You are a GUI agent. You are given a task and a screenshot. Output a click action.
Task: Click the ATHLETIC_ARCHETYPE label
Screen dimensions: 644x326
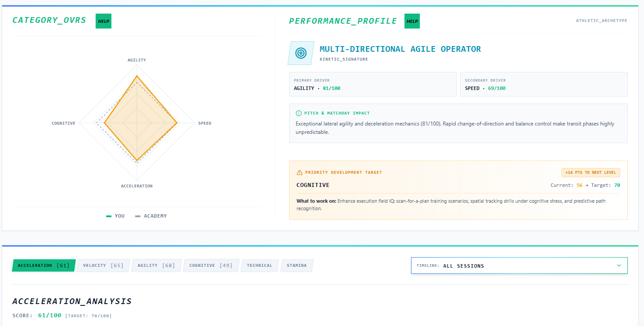coord(601,21)
